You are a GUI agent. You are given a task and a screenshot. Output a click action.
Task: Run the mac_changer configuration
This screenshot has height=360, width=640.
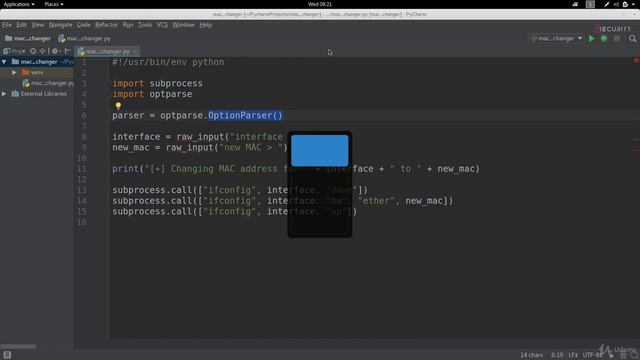tap(591, 38)
